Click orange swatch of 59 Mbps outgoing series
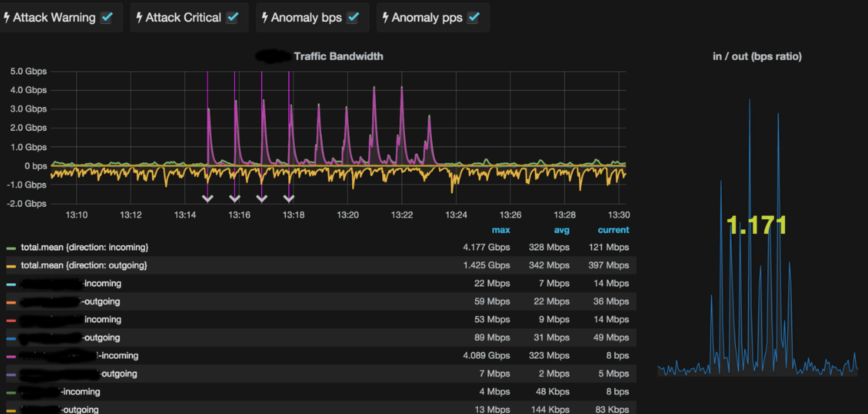The height and width of the screenshot is (414, 868). pos(11,303)
